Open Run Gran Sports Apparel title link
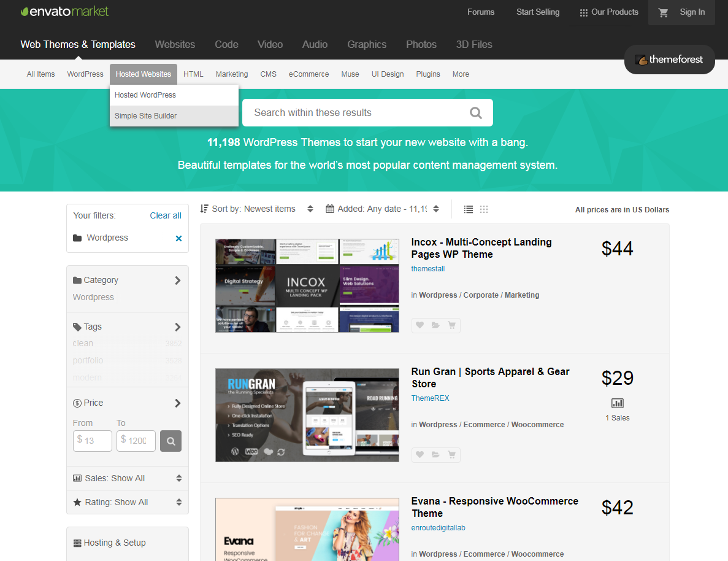728x561 pixels. 490,378
